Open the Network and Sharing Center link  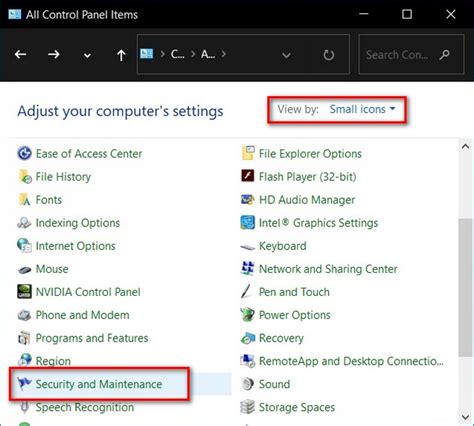point(328,269)
